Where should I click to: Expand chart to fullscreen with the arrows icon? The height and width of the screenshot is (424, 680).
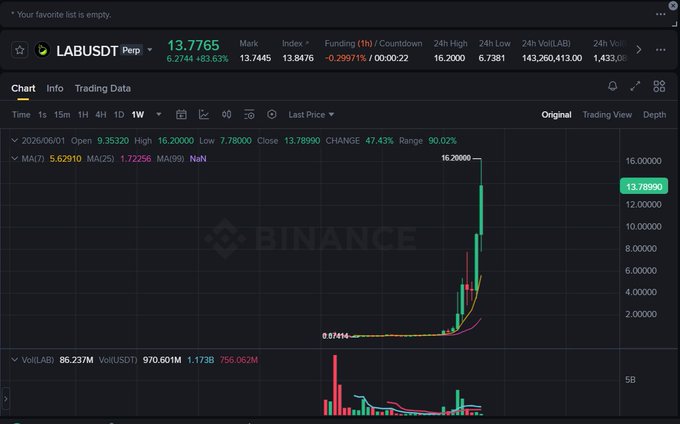[635, 86]
